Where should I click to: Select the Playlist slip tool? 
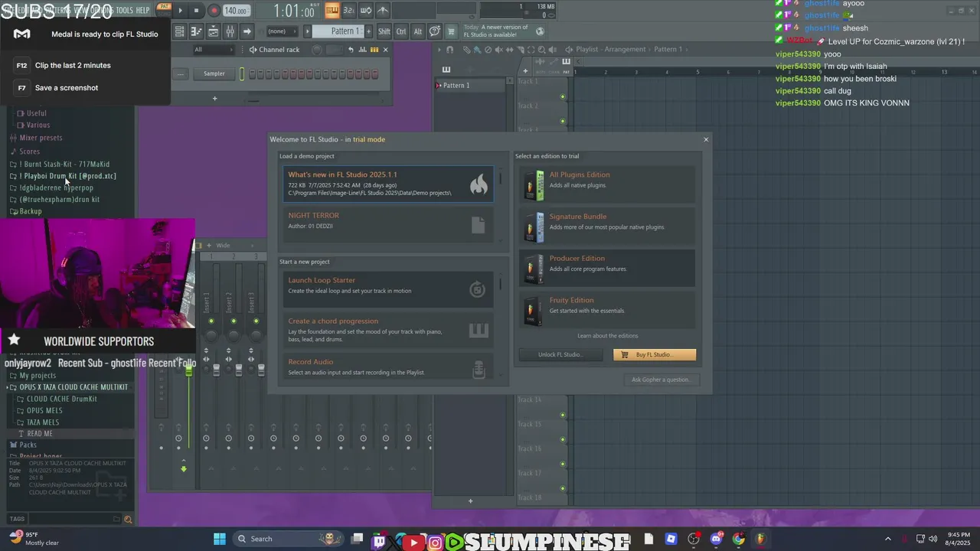point(509,50)
